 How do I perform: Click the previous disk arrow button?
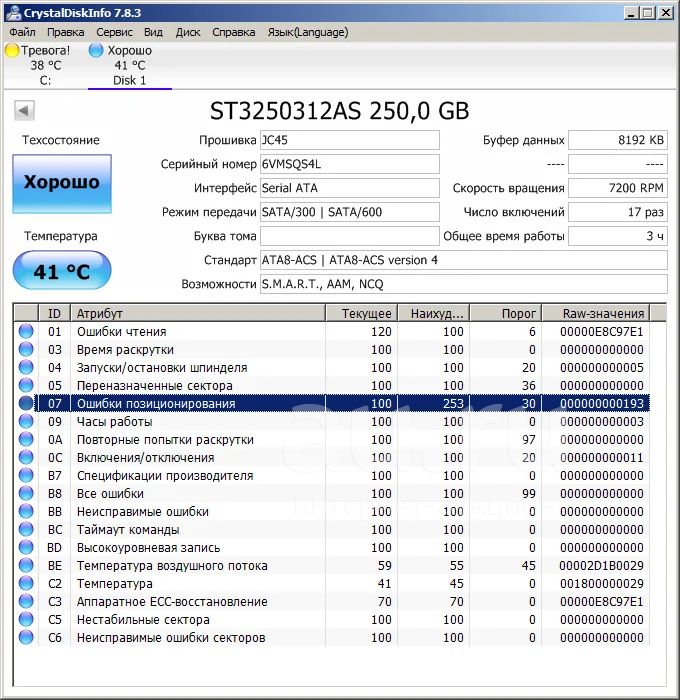point(24,111)
